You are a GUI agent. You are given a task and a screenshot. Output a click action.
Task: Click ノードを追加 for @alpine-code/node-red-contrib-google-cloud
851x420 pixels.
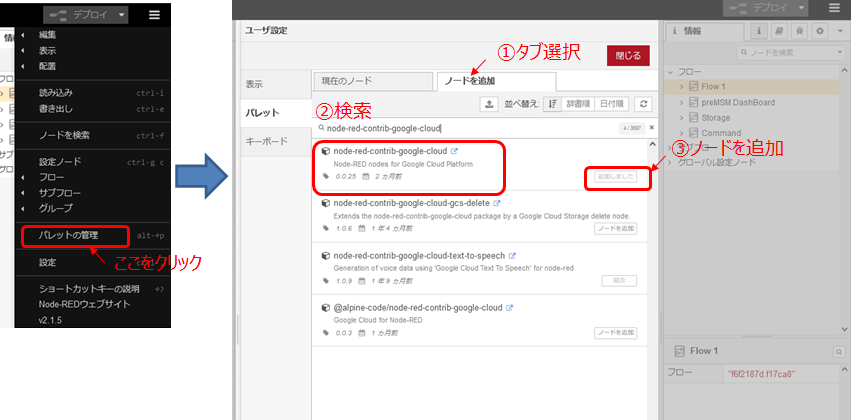pos(615,332)
